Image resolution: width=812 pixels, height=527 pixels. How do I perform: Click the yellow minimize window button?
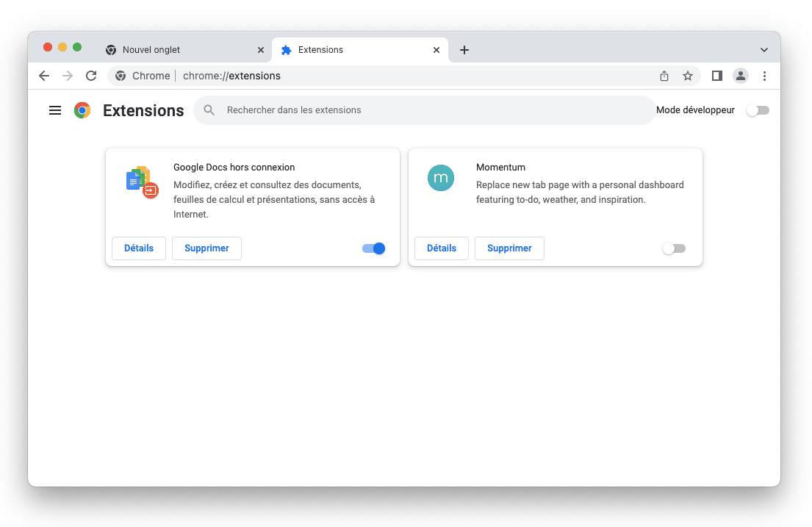click(x=62, y=47)
